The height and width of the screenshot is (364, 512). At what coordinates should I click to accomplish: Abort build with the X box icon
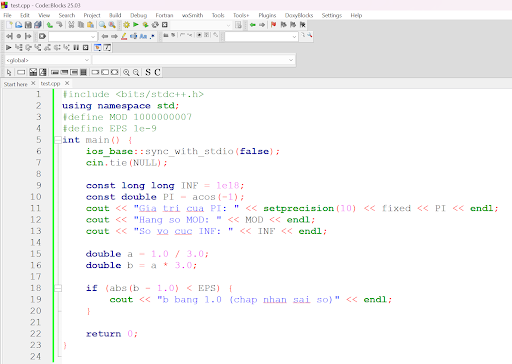click(165, 25)
